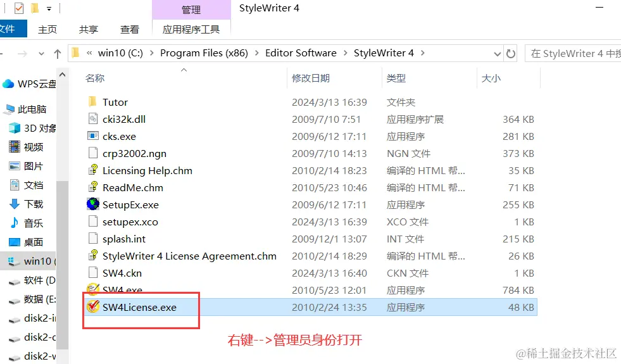Click the back navigation arrow
The height and width of the screenshot is (364, 621).
coord(2,53)
